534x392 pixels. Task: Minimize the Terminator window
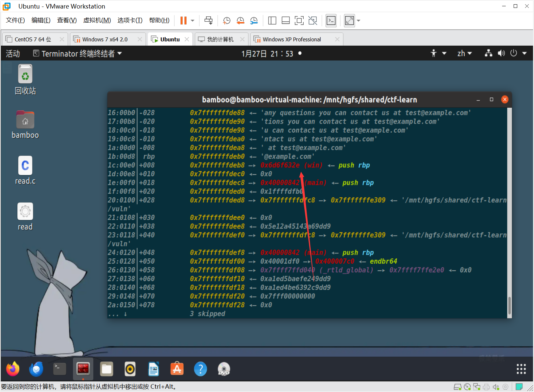tap(478, 99)
